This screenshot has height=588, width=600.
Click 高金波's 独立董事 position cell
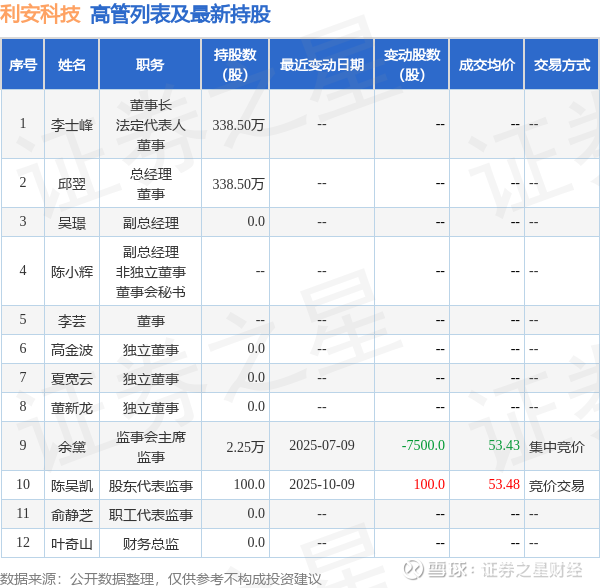[x=150, y=350]
